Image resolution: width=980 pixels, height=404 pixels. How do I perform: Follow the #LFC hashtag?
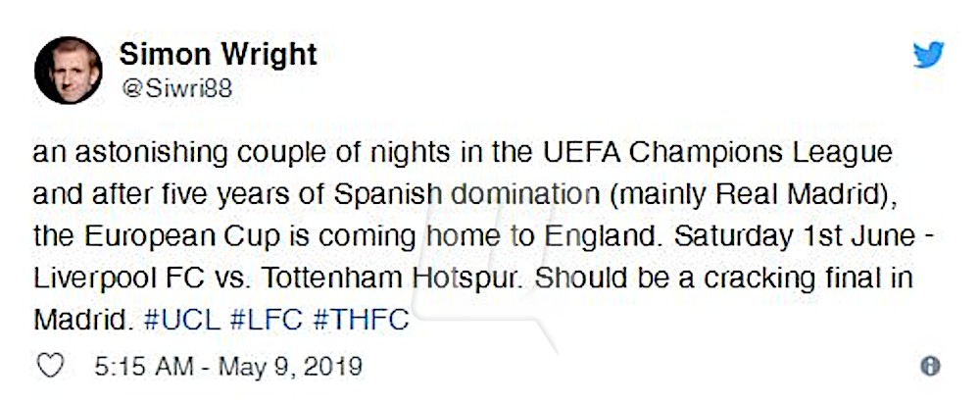coord(267,321)
